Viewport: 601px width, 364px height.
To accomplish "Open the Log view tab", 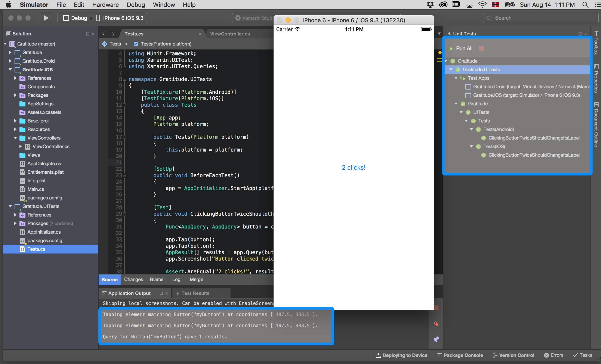I will tap(176, 279).
